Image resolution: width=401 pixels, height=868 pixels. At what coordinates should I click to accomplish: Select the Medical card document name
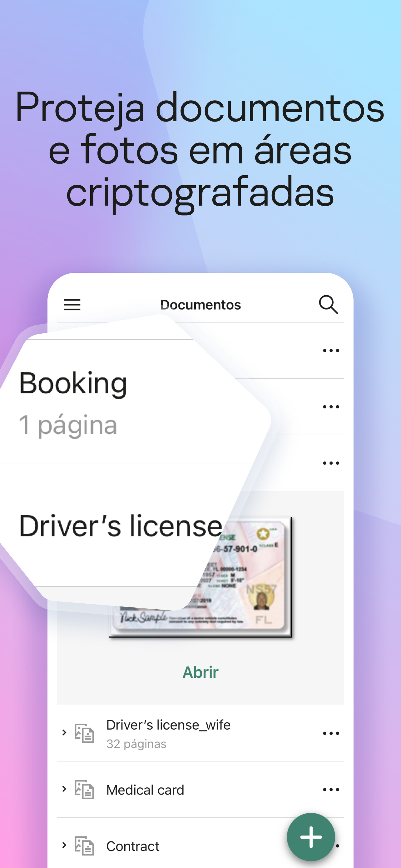(x=145, y=790)
